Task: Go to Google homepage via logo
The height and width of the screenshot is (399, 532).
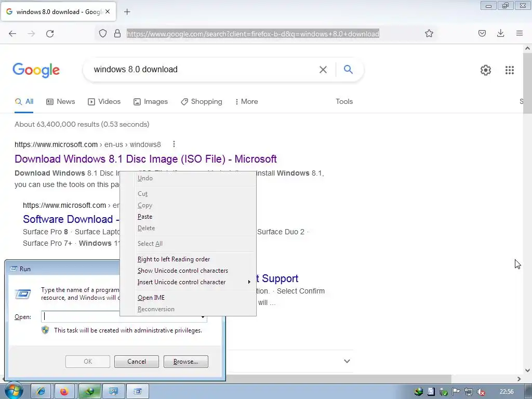Action: (x=36, y=70)
